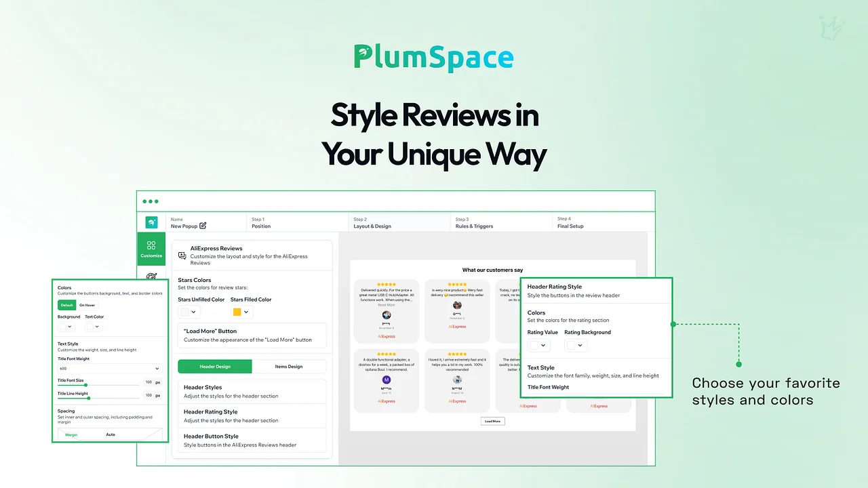
Task: Select the Margin spacing option
Action: pos(71,434)
